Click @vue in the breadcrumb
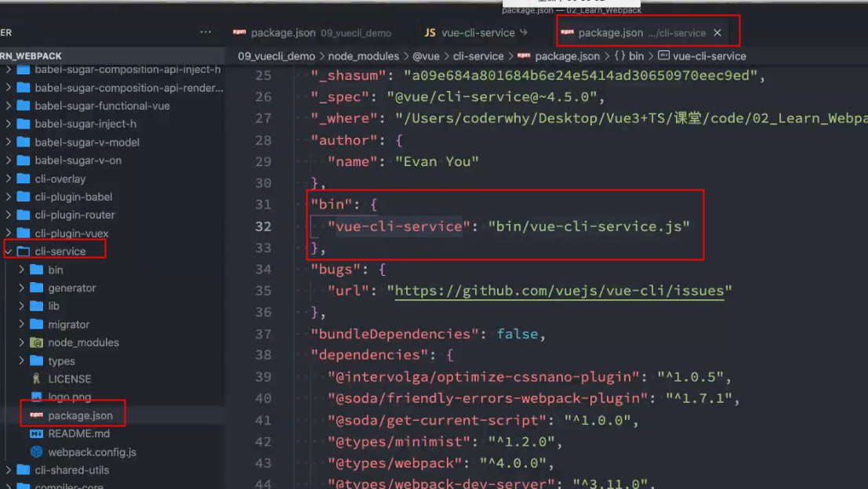 (x=426, y=56)
